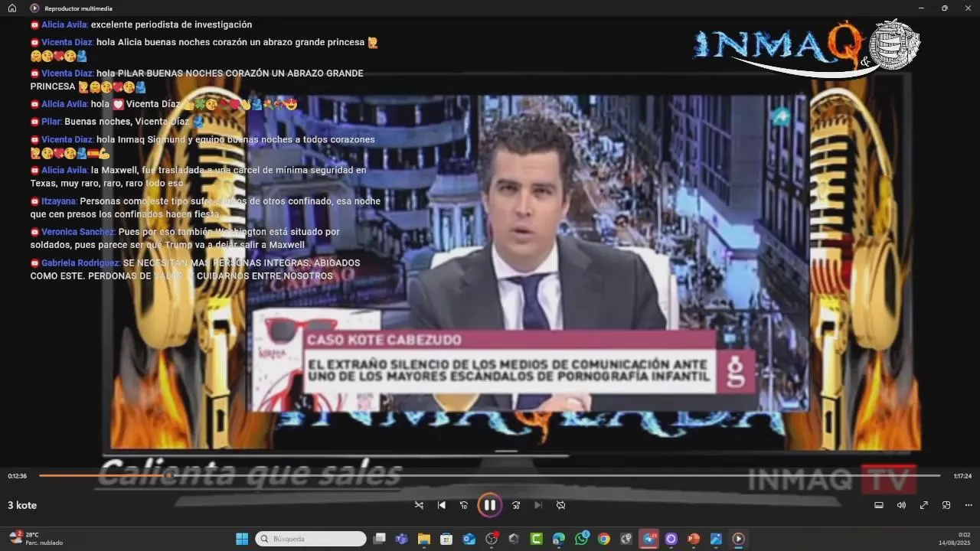Open Google Chrome from the taskbar
Viewport: 980px width, 551px height.
(604, 539)
